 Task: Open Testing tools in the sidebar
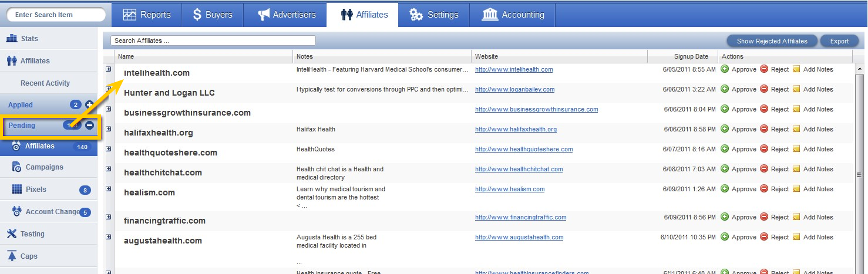click(32, 234)
